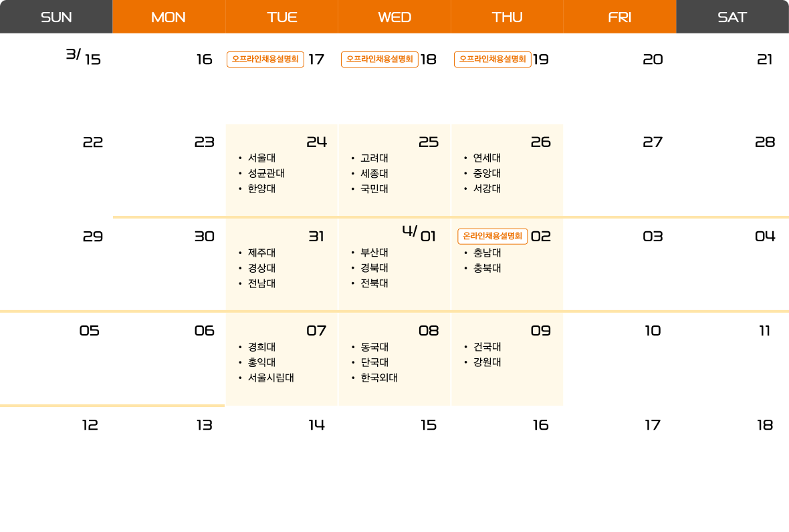Select the WED column header
The height and width of the screenshot is (532, 789).
(x=394, y=17)
